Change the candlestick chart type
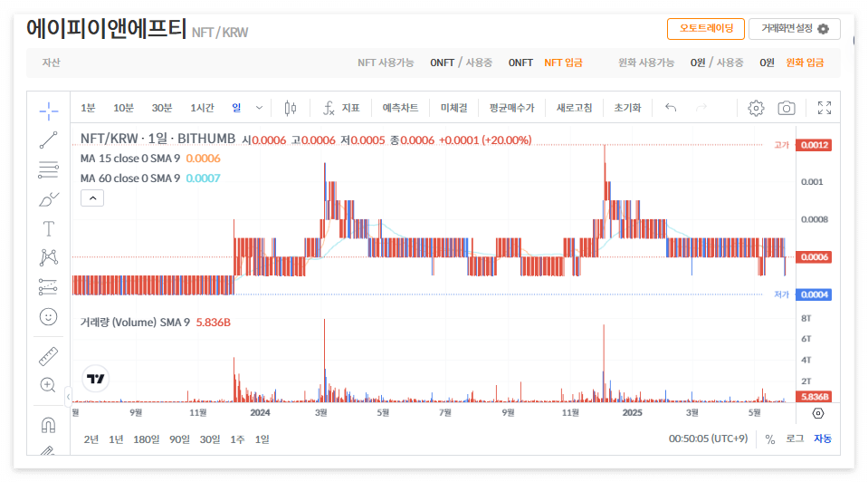The width and height of the screenshot is (868, 482). [x=290, y=108]
